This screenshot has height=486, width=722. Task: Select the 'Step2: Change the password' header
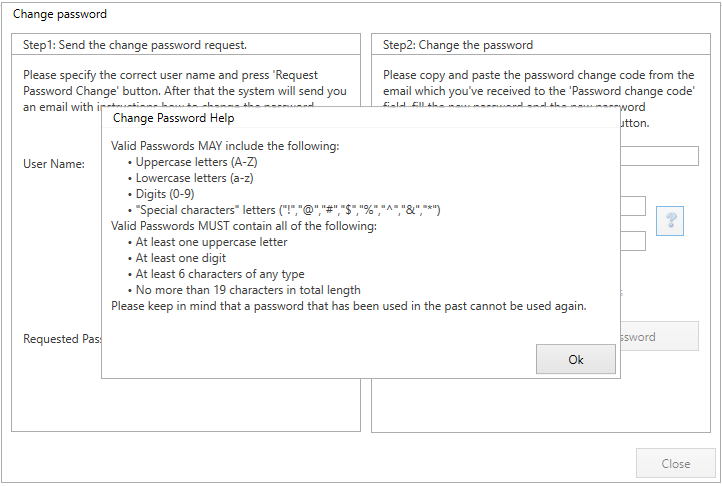pos(458,45)
